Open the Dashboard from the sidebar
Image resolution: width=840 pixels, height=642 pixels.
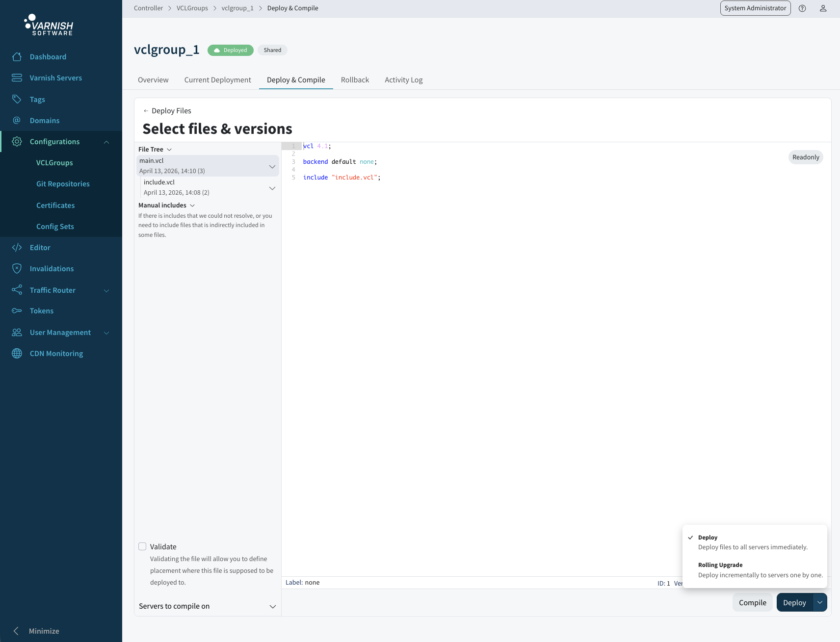(48, 56)
